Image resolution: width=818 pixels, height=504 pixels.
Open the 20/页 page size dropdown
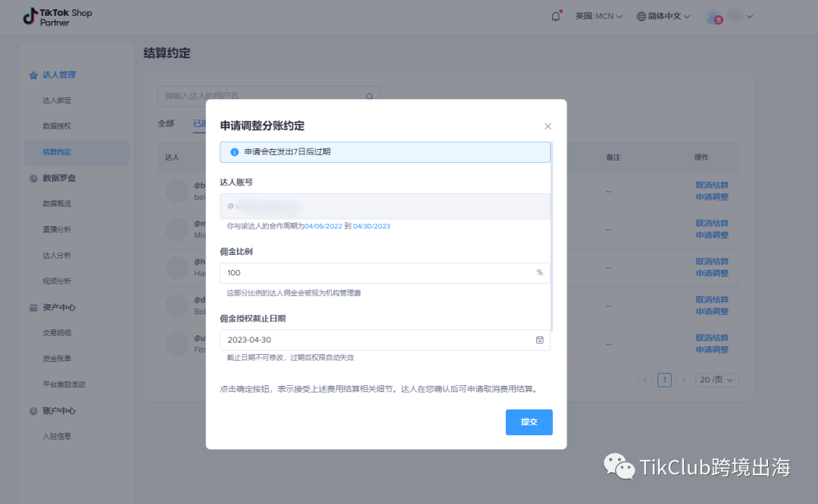(x=717, y=380)
